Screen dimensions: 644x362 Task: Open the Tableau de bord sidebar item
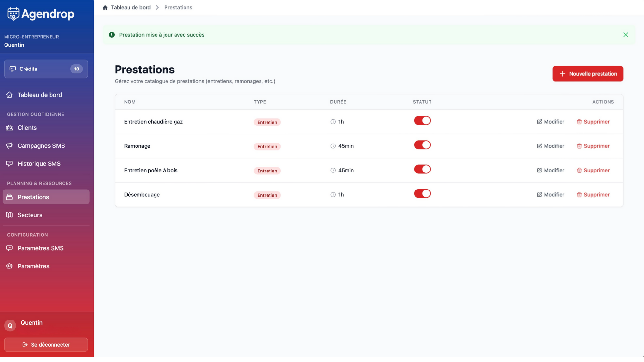(40, 95)
